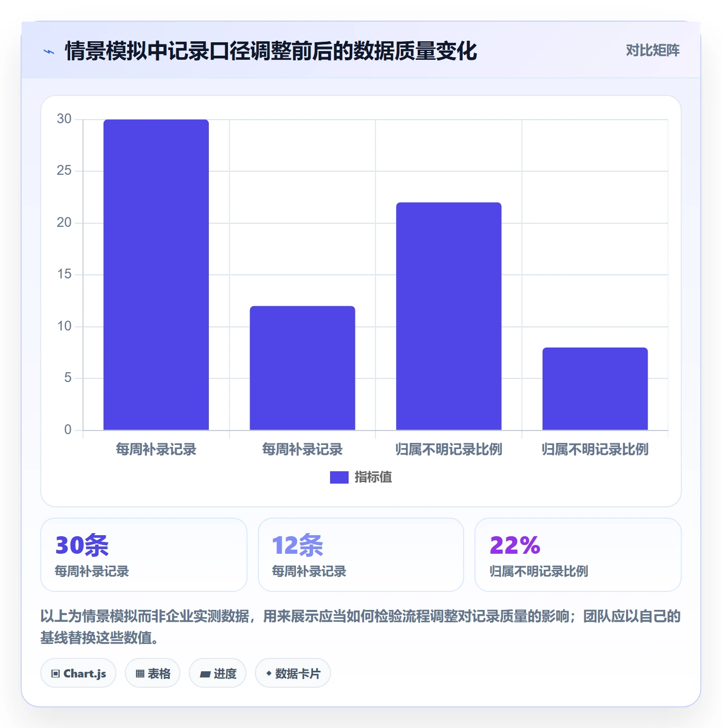Image resolution: width=722 pixels, height=728 pixels.
Task: Select the 表格 tag chip
Action: [153, 673]
